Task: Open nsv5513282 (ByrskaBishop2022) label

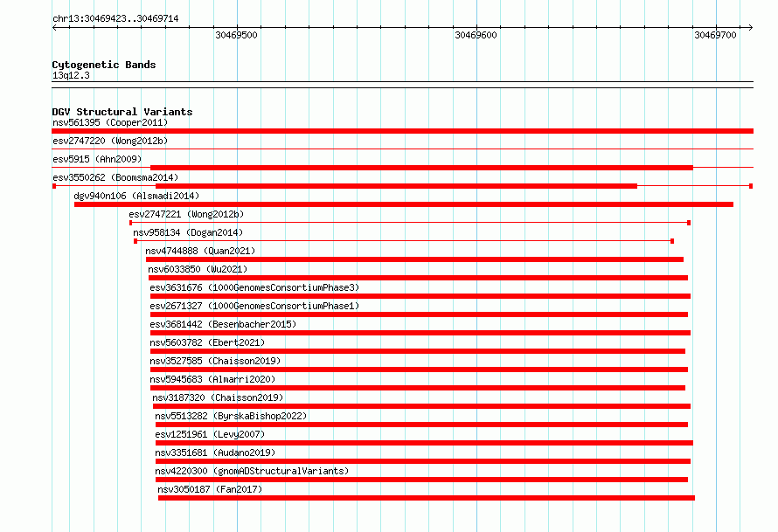Action: (x=232, y=416)
